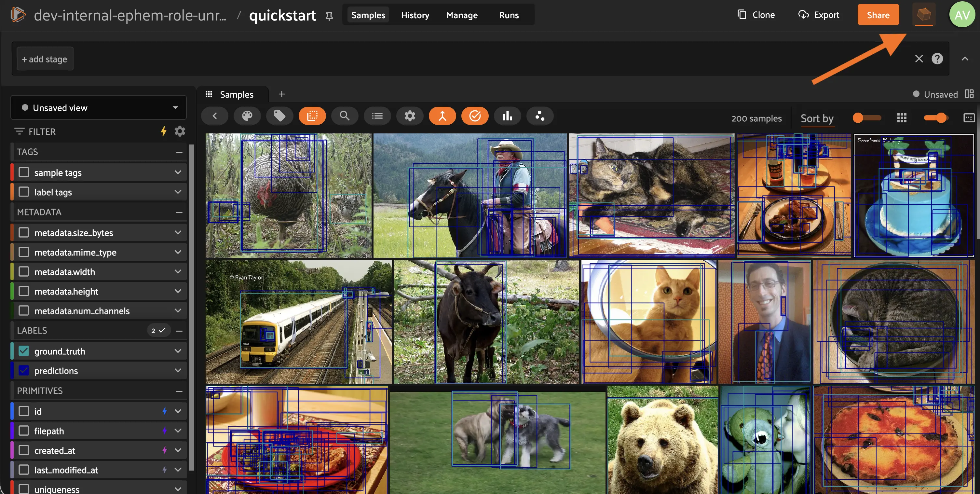Viewport: 980px width, 494px height.
Task: Enable the label tags checkbox
Action: point(23,192)
